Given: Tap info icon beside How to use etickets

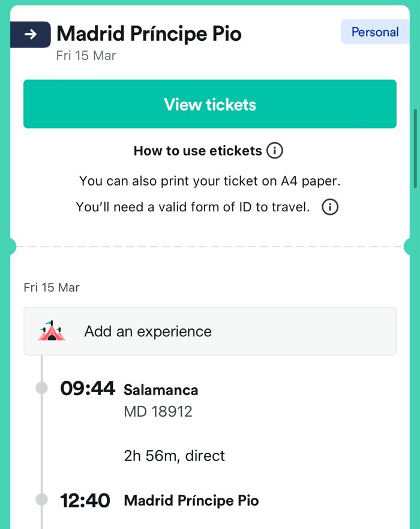Looking at the screenshot, I should (274, 150).
